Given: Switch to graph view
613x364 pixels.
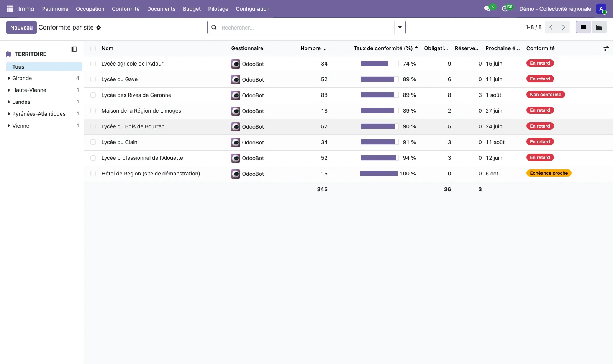Looking at the screenshot, I should (x=599, y=27).
